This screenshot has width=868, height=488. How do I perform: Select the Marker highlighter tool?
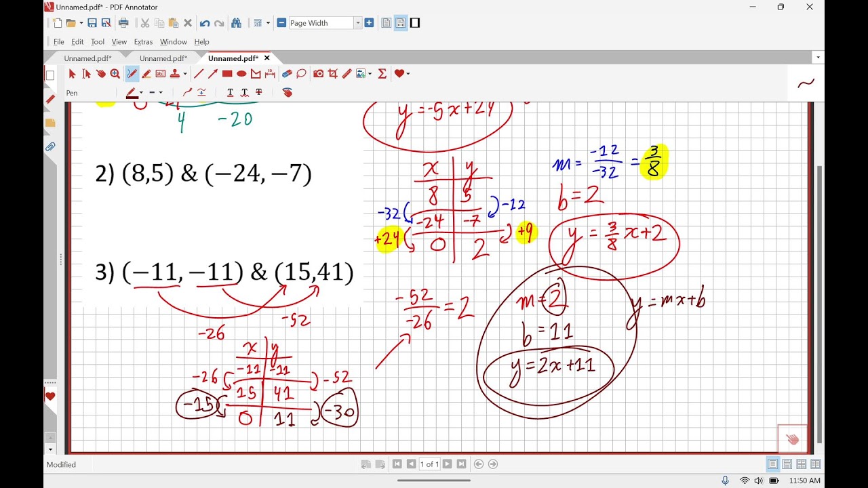point(146,74)
